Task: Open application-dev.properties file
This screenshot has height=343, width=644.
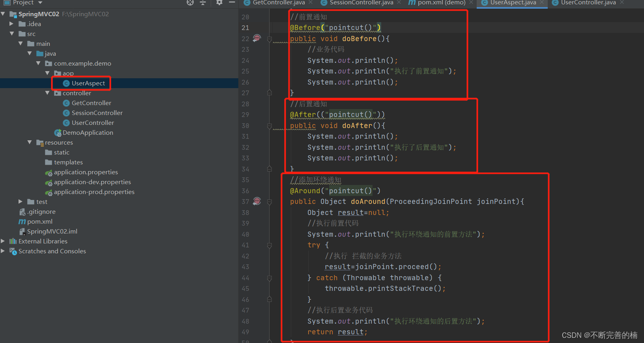Action: (x=92, y=182)
